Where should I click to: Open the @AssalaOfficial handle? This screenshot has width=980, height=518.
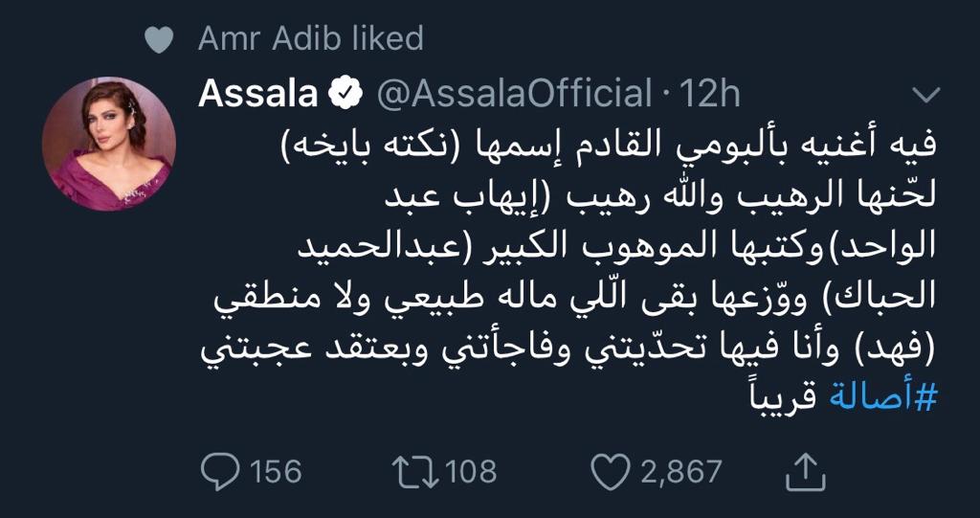click(515, 95)
